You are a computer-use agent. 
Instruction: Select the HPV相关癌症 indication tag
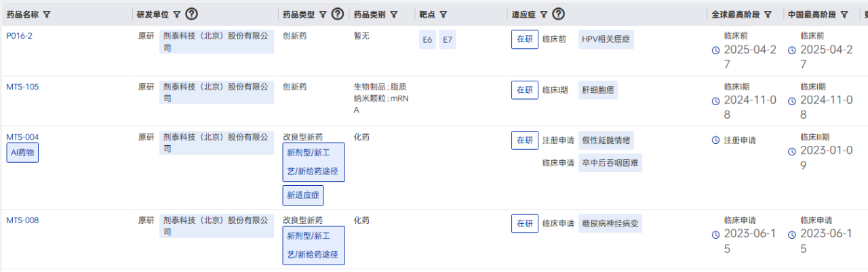tap(606, 39)
